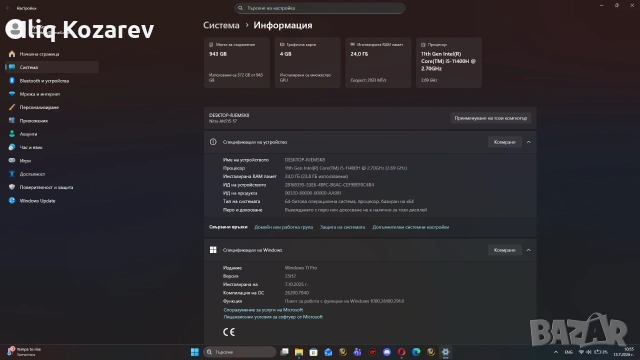Check the battery status icon
Image resolution: width=640 pixels, height=360 pixels.
(x=601, y=352)
